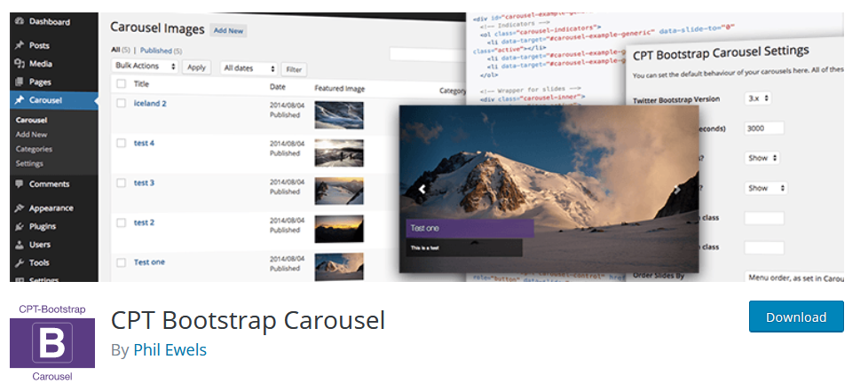Open the Twitter Bootstrap Version dropdown

click(x=758, y=98)
